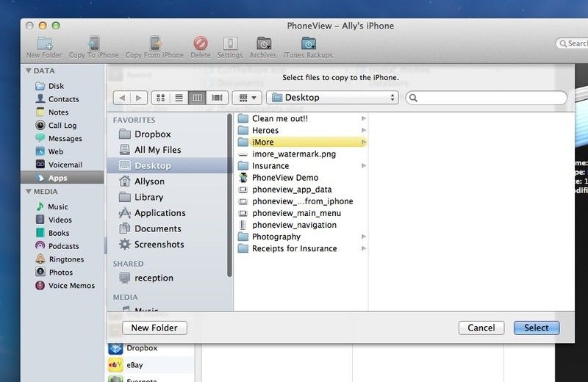Image resolution: width=588 pixels, height=382 pixels.
Task: Click the Cancel button
Action: point(481,328)
